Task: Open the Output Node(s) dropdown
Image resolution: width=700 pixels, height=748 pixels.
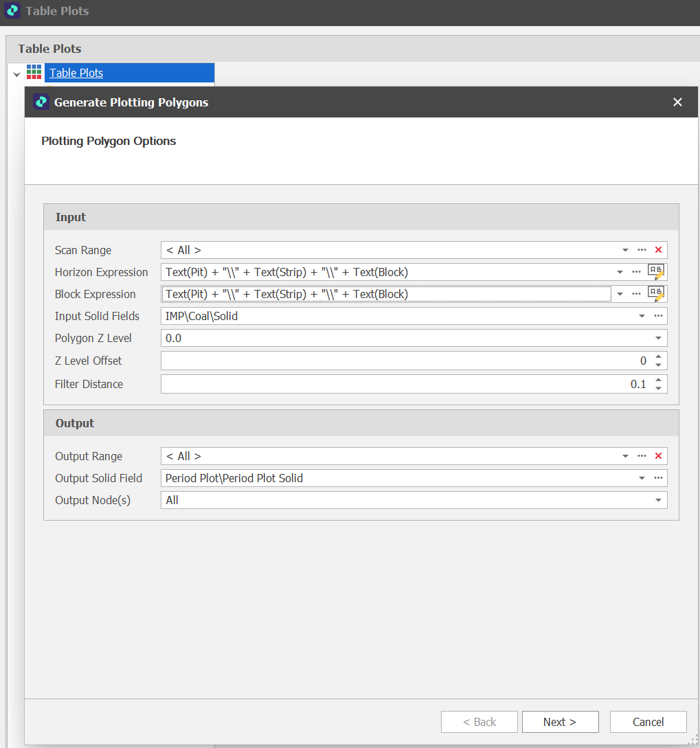Action: [x=657, y=500]
